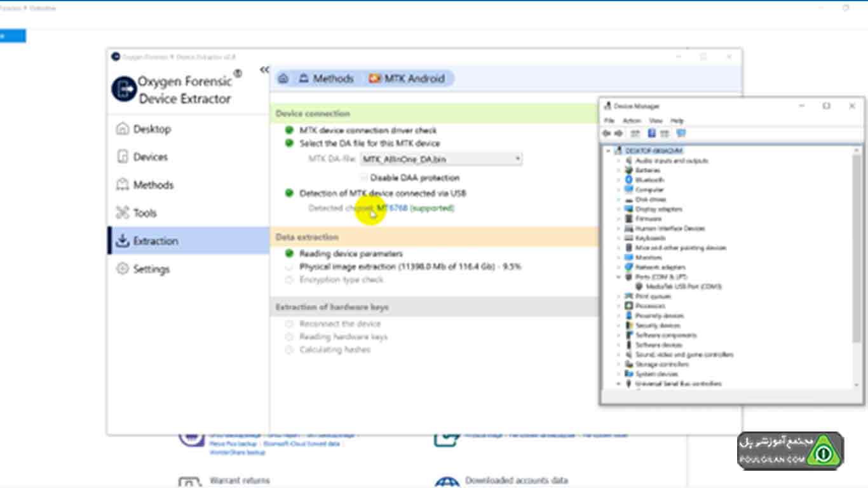Click the Network adapters icon in Device Manager
The image size is (868, 488).
click(x=629, y=268)
